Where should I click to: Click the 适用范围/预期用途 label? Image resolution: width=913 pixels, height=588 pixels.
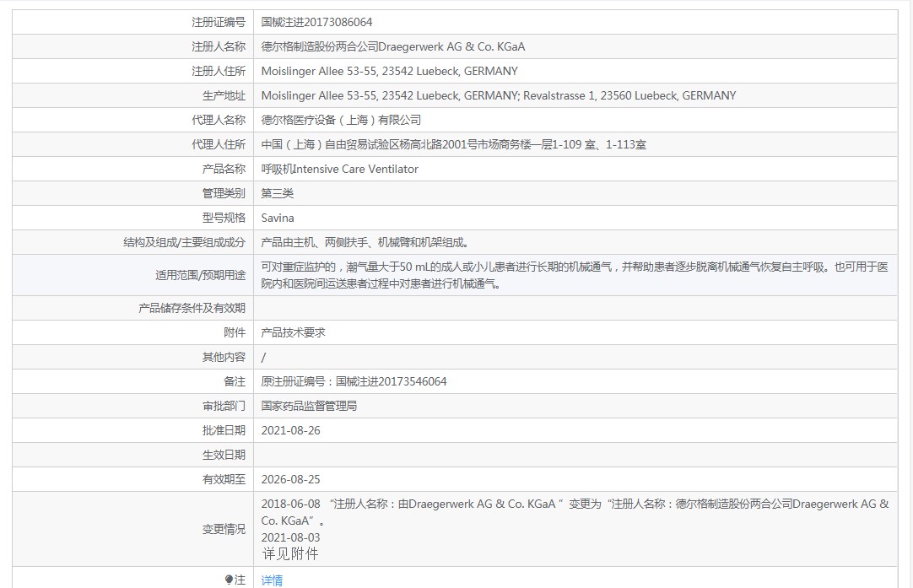pos(201,275)
